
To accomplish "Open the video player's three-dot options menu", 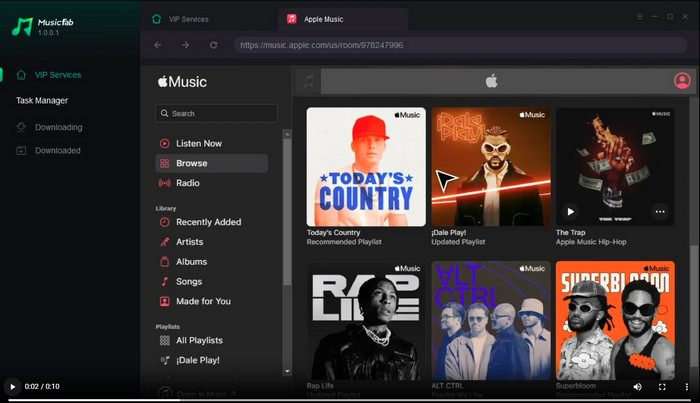I will tap(685, 386).
